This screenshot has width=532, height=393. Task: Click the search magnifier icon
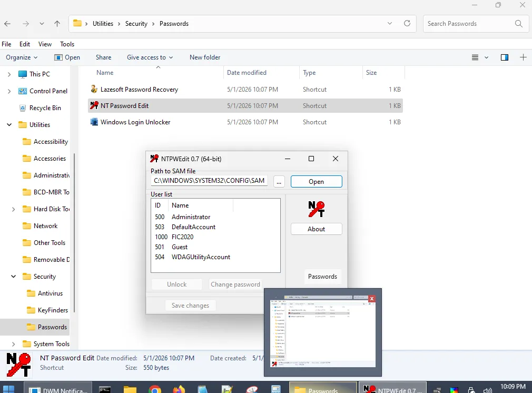tap(518, 24)
